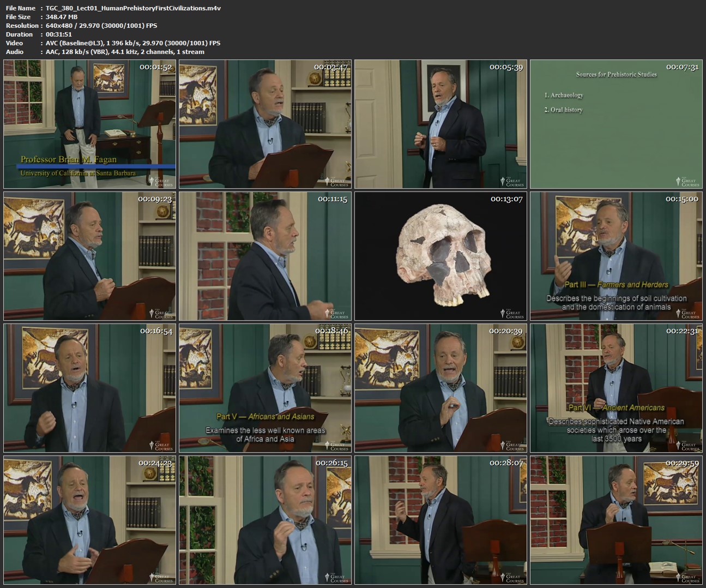Viewport: 706px width, 588px height.
Task: Click the thumbnail at 00:09:23
Action: click(x=89, y=256)
